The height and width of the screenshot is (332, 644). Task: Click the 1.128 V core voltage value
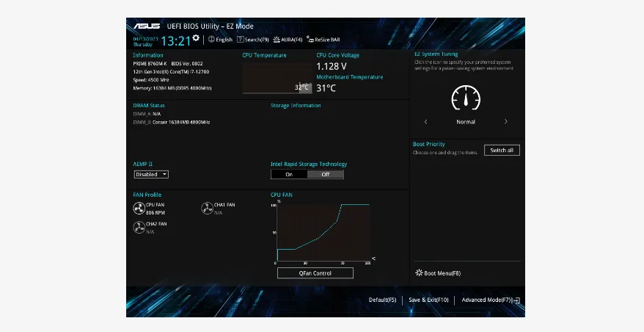pyautogui.click(x=332, y=66)
